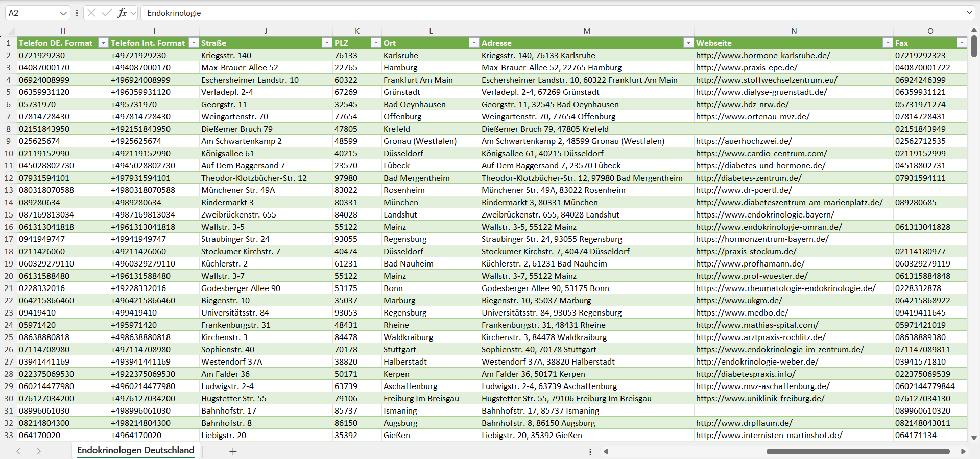This screenshot has height=459, width=980.
Task: Click the Insert Function fx icon
Action: (122, 13)
